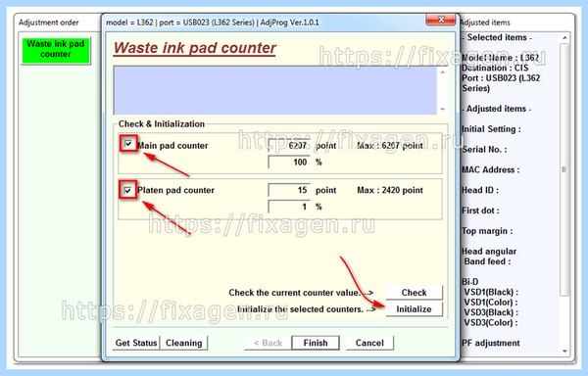
Task: Click 'VSD3(Color) :' entry
Action: coord(491,322)
